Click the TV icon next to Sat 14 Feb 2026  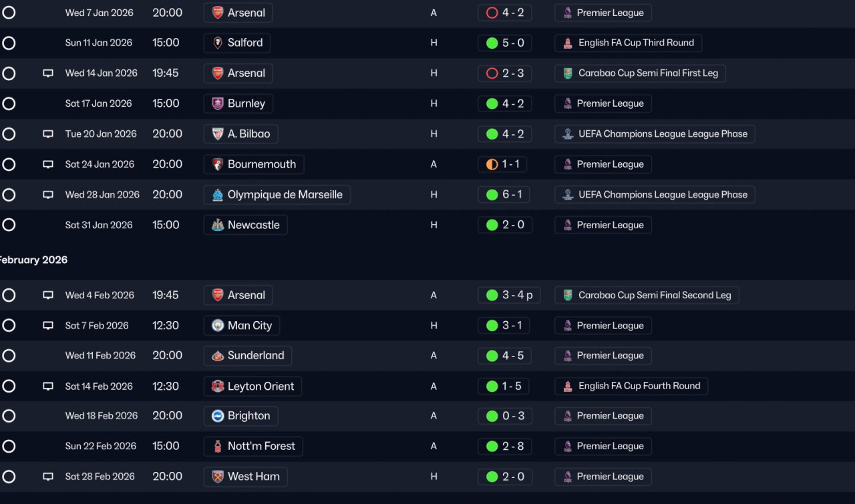click(48, 387)
